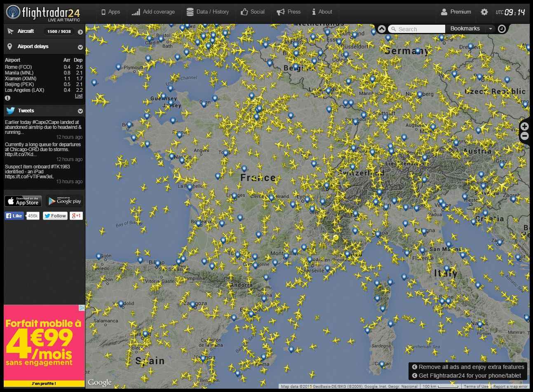Click the airport delays List link

[79, 96]
